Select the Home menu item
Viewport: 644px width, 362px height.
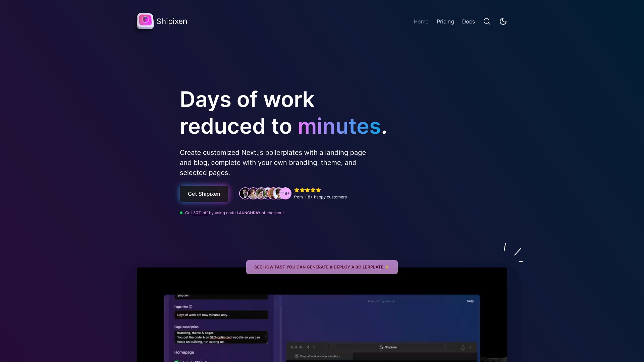(421, 21)
